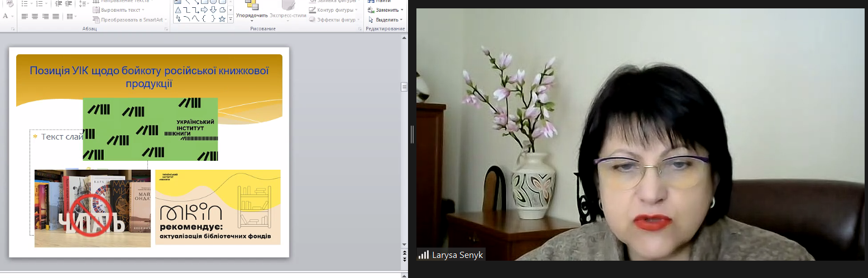The image size is (868, 278).
Task: Open Выделить selection dropdown
Action: point(386,20)
